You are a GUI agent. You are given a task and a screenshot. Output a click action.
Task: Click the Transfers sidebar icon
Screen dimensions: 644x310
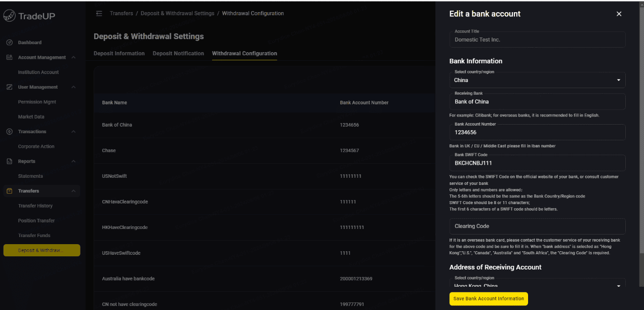9,191
